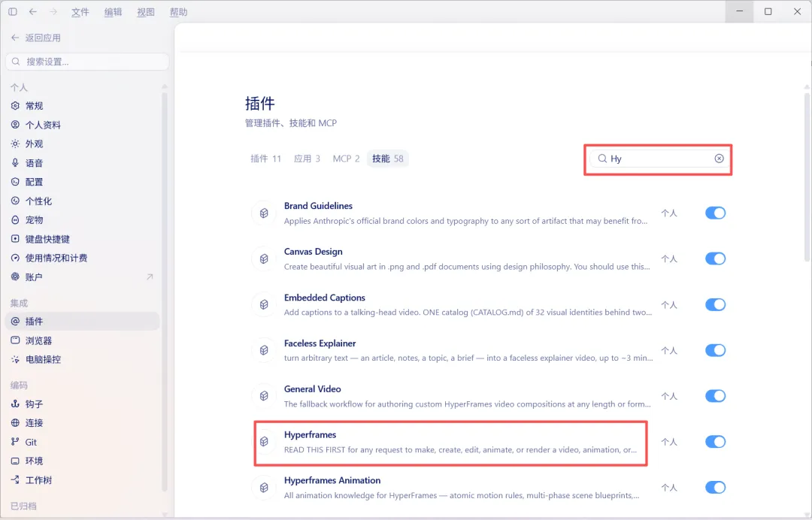Click the 使用情况和计费 gauge icon
Image resolution: width=812 pixels, height=520 pixels.
[15, 258]
